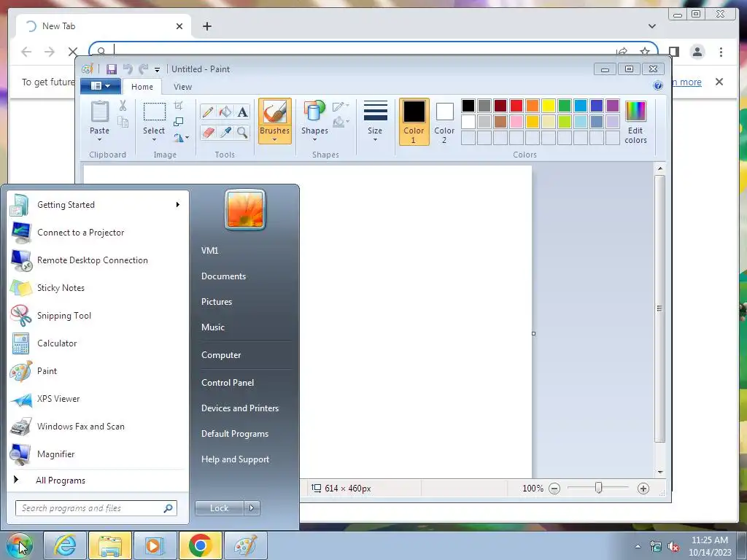
Task: Open Remote Desktop Connection from Start menu
Action: (98, 260)
